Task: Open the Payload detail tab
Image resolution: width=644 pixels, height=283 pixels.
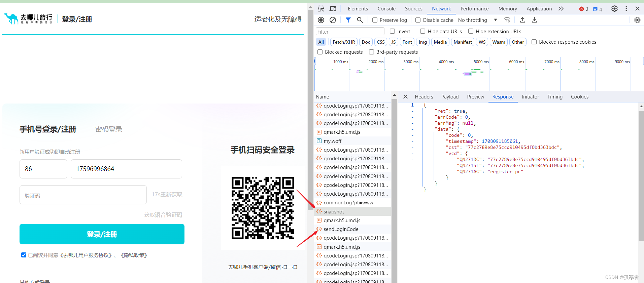Action: tap(450, 97)
